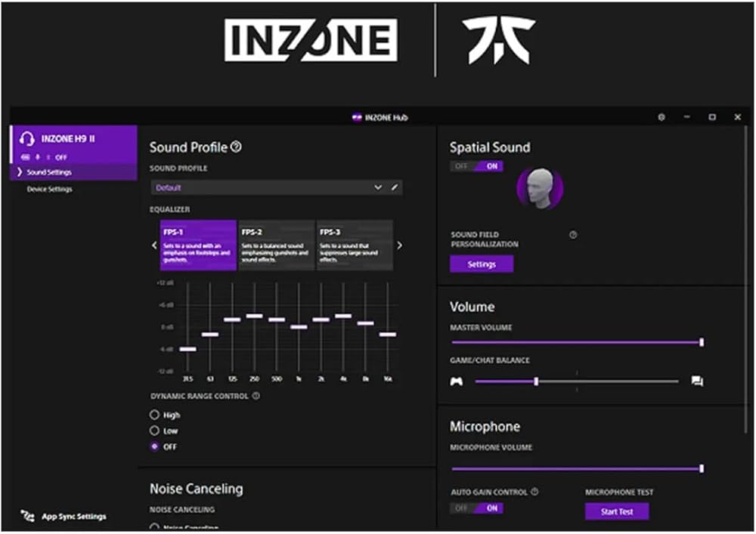Screen dimensions: 756x534
Task: Click the Auto Gain Control info icon
Action: (534, 492)
